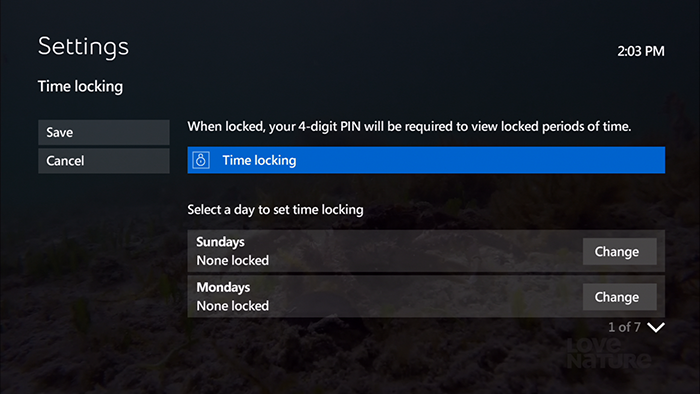
Task: Click the padlock icon beside Time locking
Action: [x=200, y=160]
